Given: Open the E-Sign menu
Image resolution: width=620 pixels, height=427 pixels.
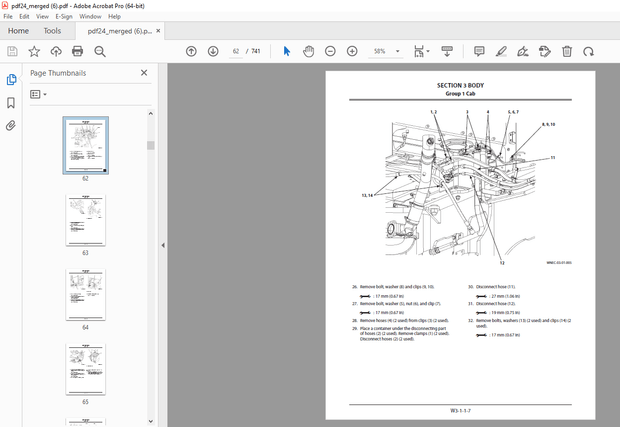Looking at the screenshot, I should [63, 17].
